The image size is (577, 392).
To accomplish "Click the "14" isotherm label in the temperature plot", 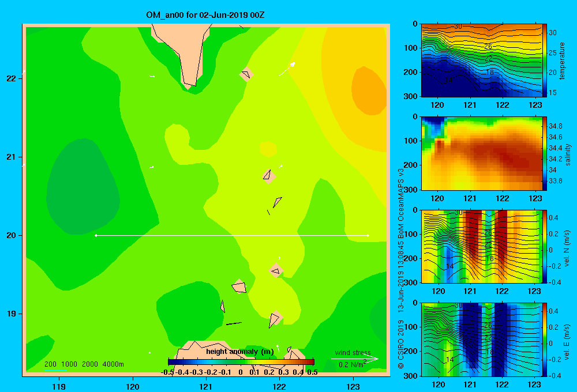I will point(449,80).
